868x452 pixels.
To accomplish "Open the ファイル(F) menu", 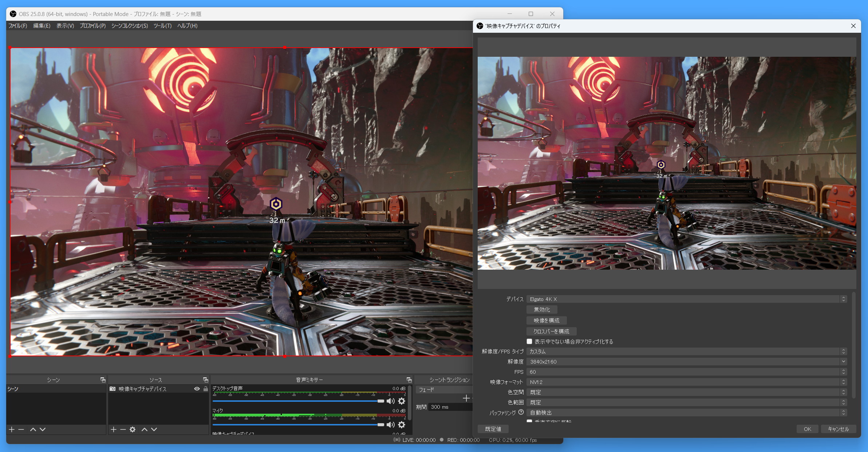I will click(x=17, y=26).
